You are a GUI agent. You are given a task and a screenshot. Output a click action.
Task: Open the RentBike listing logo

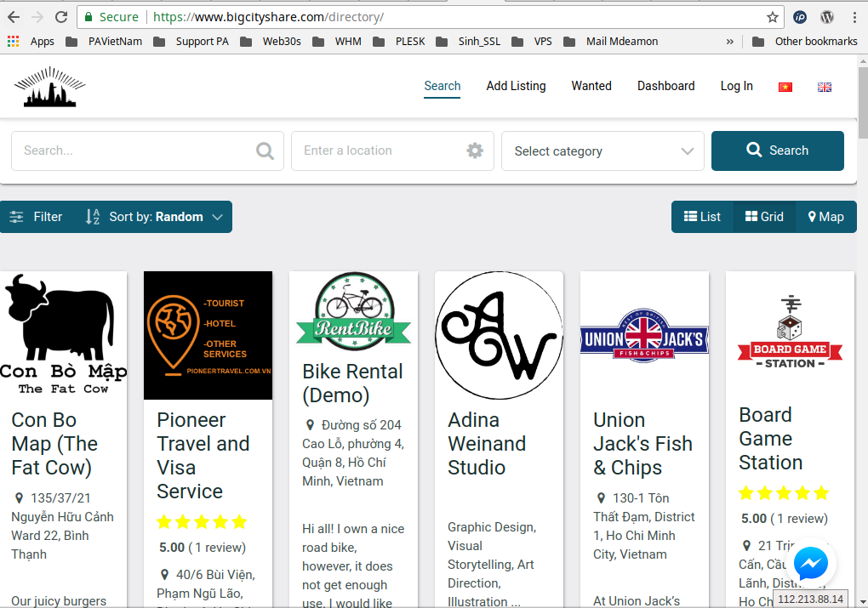coord(354,311)
